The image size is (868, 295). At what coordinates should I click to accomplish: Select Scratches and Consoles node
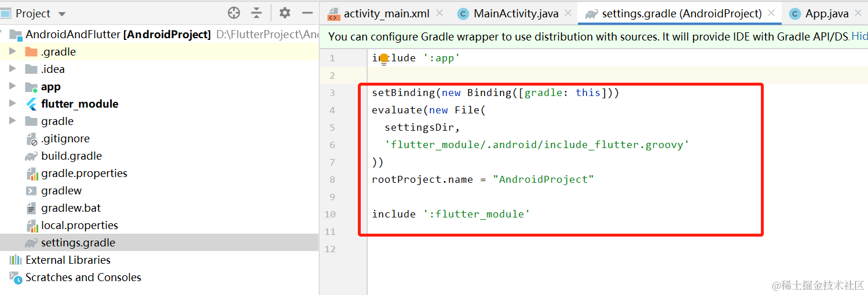point(83,278)
